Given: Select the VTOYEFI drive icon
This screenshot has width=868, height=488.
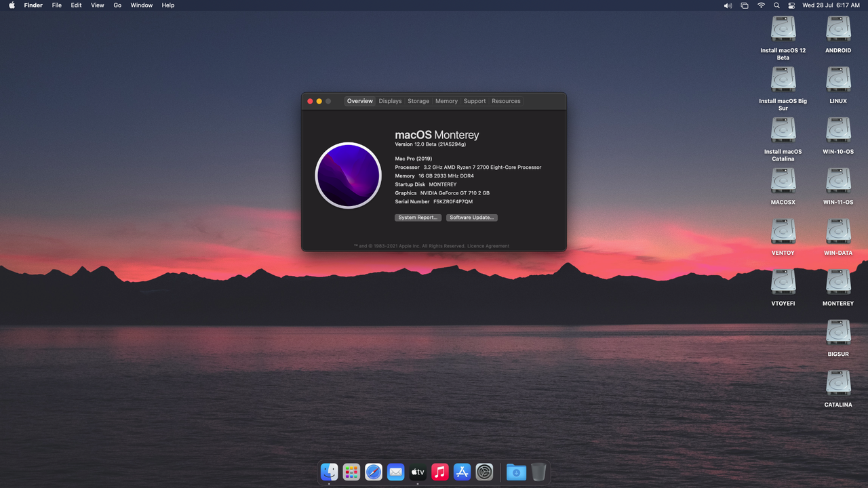Looking at the screenshot, I should point(783,281).
